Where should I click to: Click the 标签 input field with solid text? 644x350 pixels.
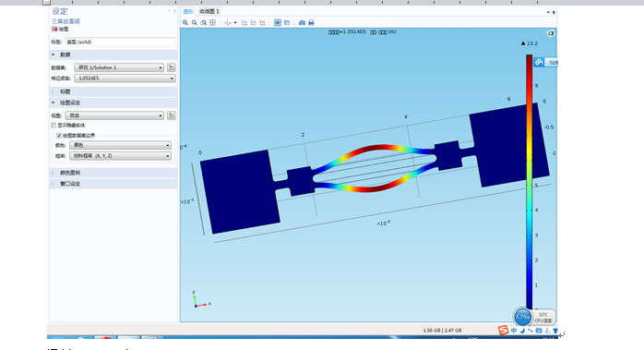[x=120, y=42]
